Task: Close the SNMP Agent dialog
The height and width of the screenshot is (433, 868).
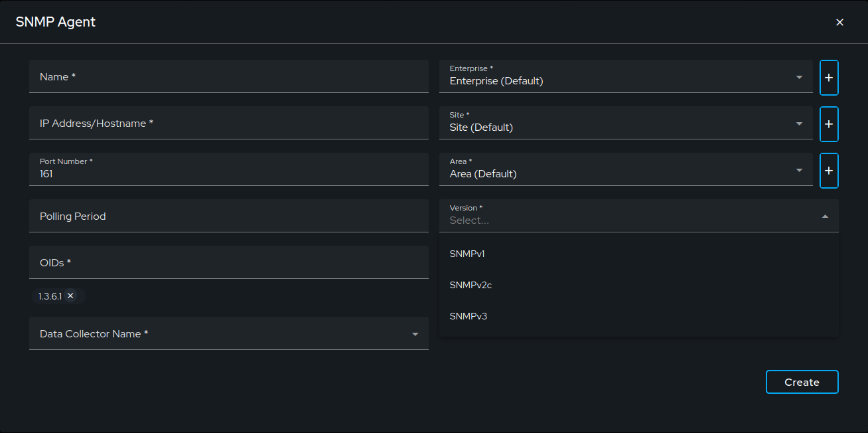Action: [839, 22]
